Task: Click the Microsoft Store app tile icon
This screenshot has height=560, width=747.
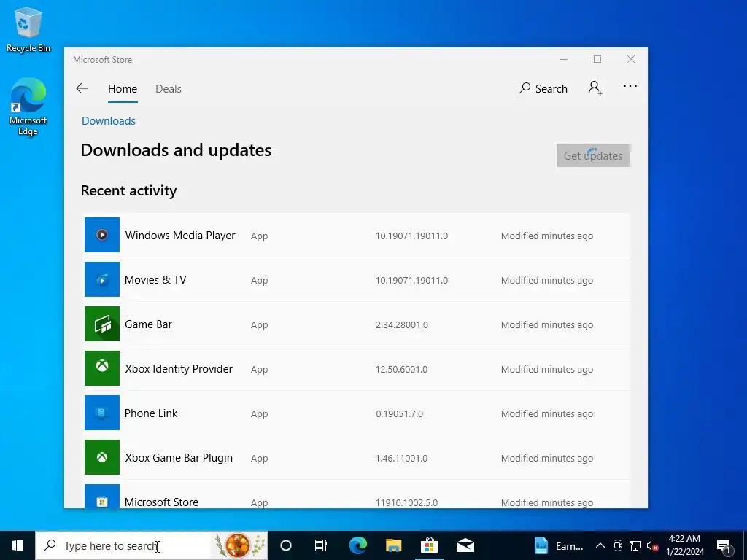Action: [x=102, y=496]
